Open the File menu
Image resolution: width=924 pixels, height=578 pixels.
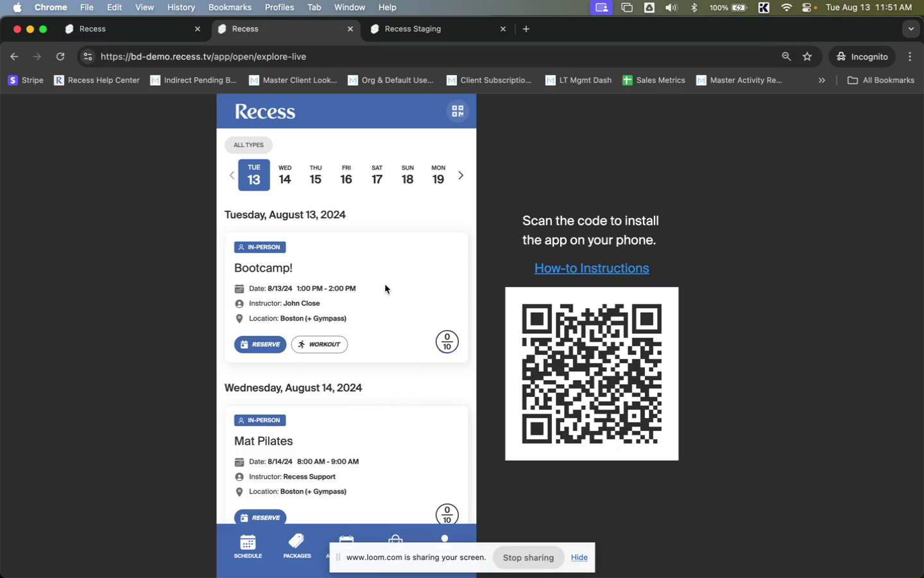(87, 8)
